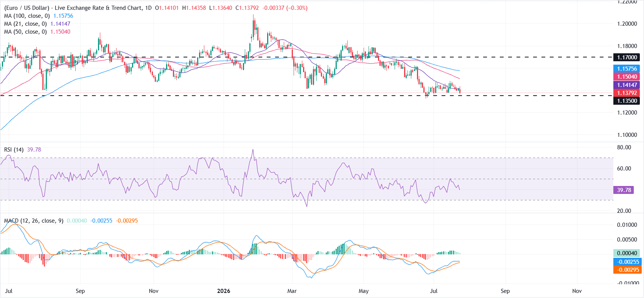
Task: Click the 80.00 RSI axis label
Action: 624,147
